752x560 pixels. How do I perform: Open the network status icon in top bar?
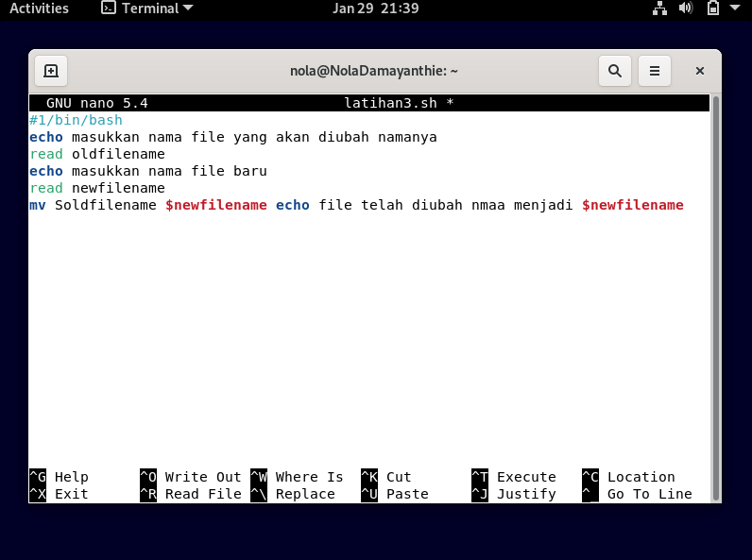click(660, 8)
